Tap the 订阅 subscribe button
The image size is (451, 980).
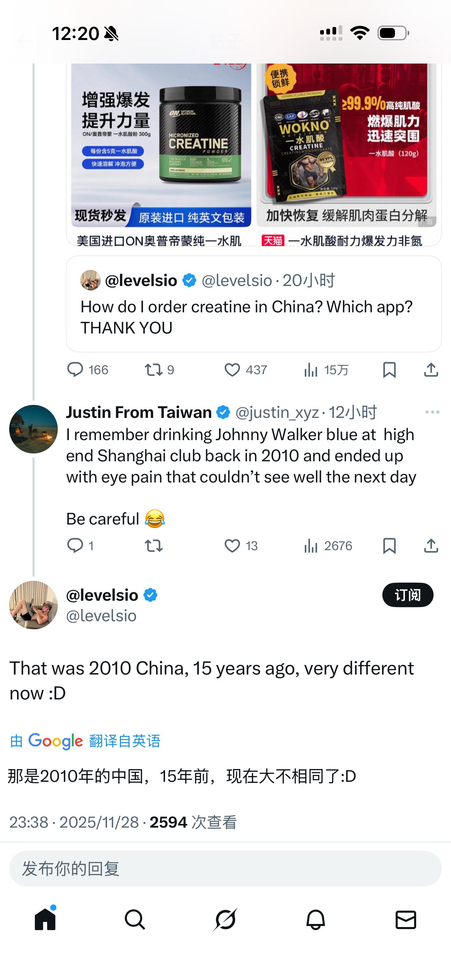[x=408, y=595]
